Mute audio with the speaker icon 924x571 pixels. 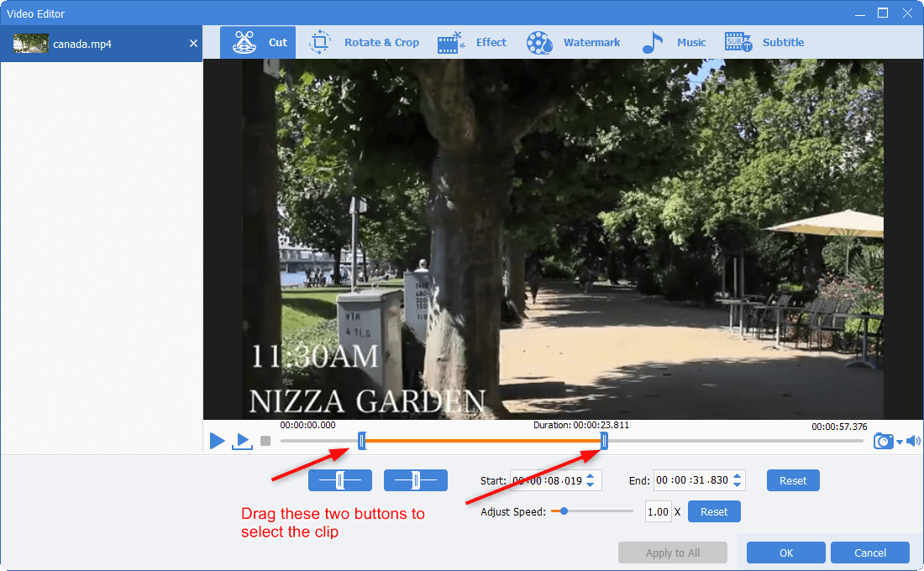913,441
